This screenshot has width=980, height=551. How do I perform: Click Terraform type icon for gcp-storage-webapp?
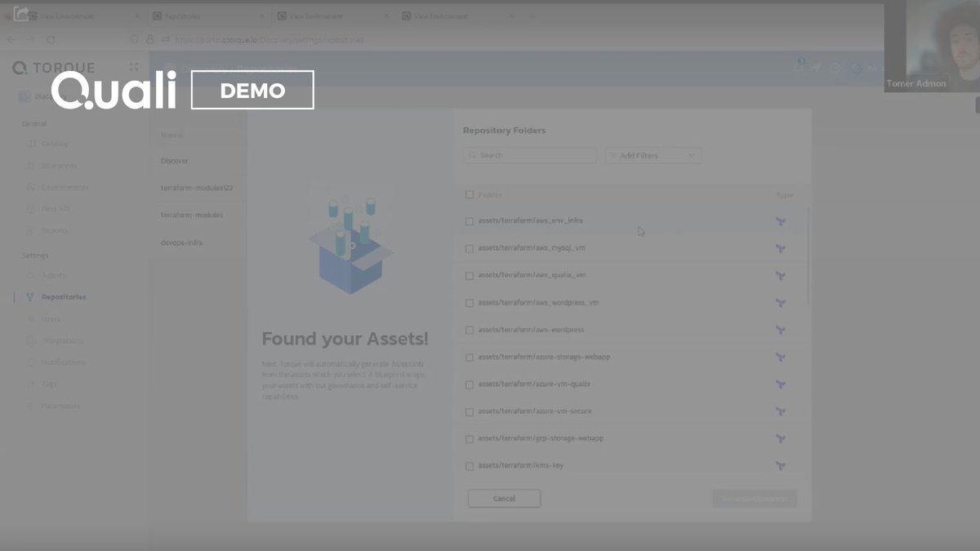click(781, 439)
